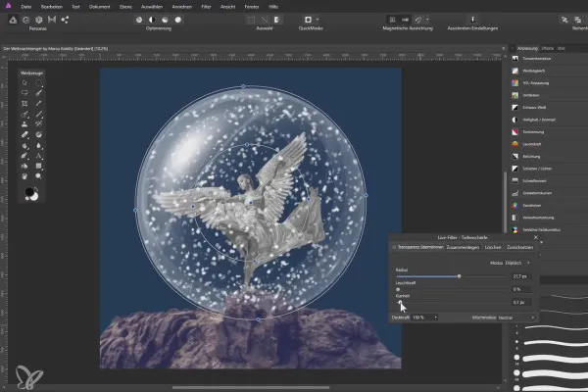Open the Modus Elliptisch dropdown
The width and height of the screenshot is (588, 392).
tap(517, 263)
